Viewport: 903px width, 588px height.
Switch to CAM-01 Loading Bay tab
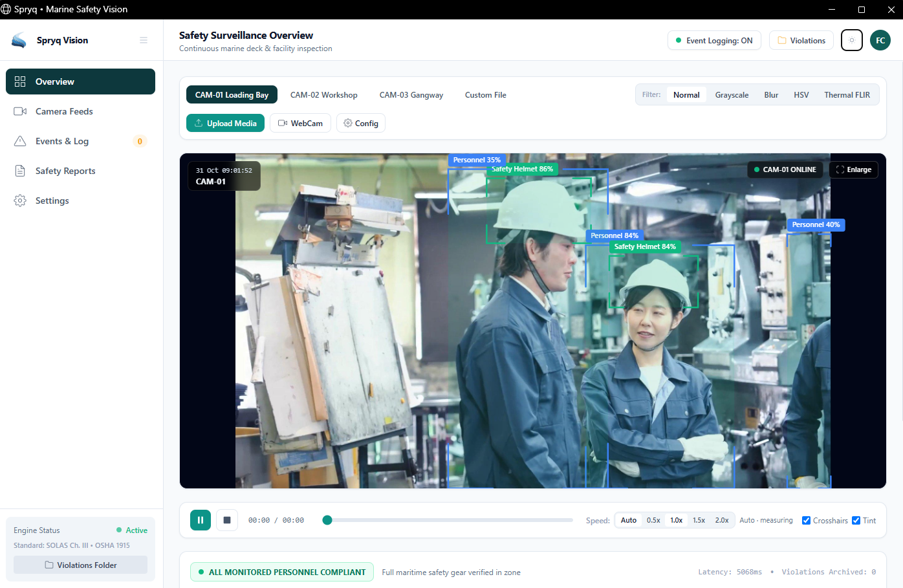click(232, 94)
